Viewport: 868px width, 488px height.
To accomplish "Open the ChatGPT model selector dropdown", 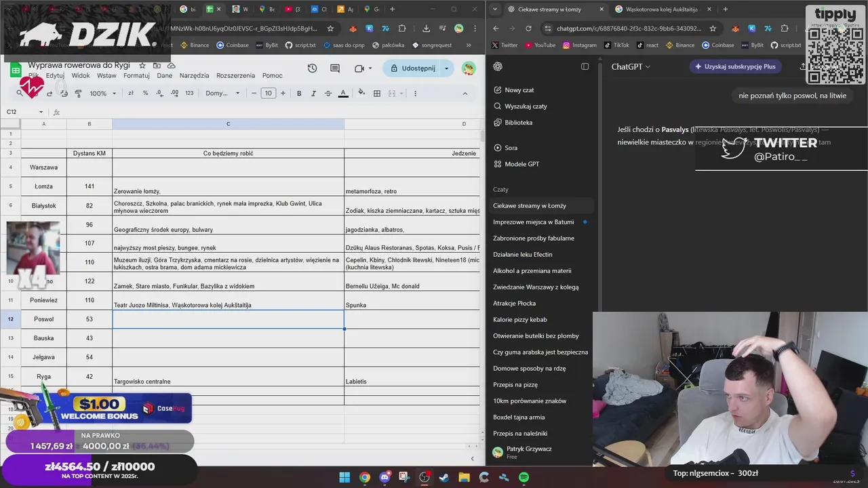I will click(631, 66).
